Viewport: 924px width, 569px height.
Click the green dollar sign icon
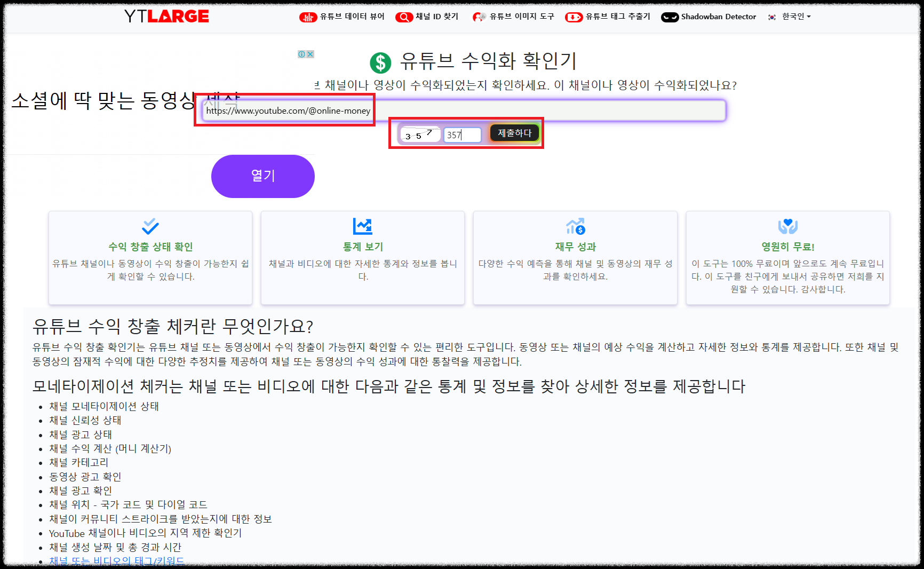(380, 62)
